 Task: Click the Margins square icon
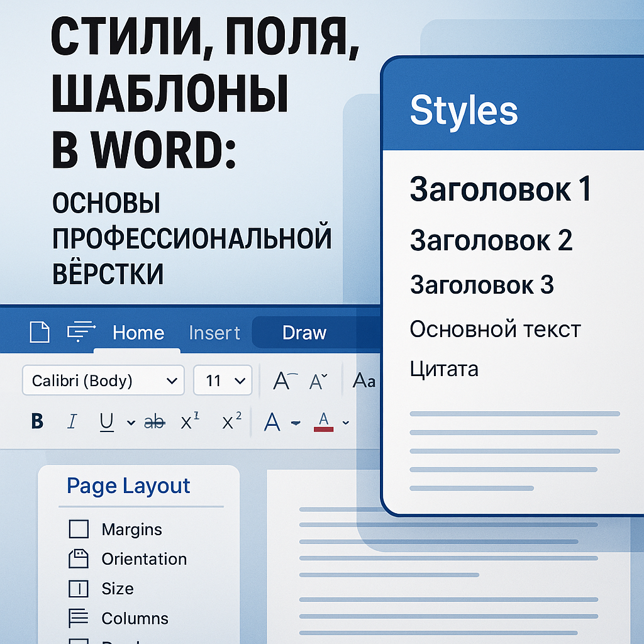(79, 529)
